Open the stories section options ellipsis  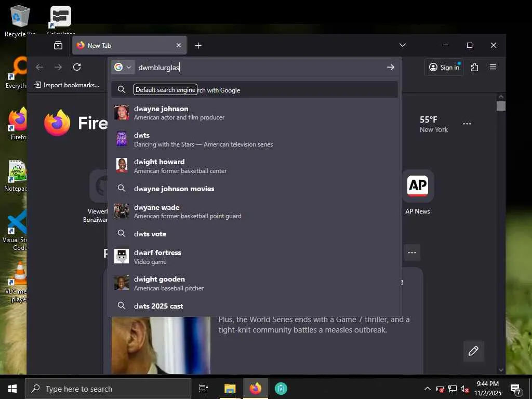(412, 252)
